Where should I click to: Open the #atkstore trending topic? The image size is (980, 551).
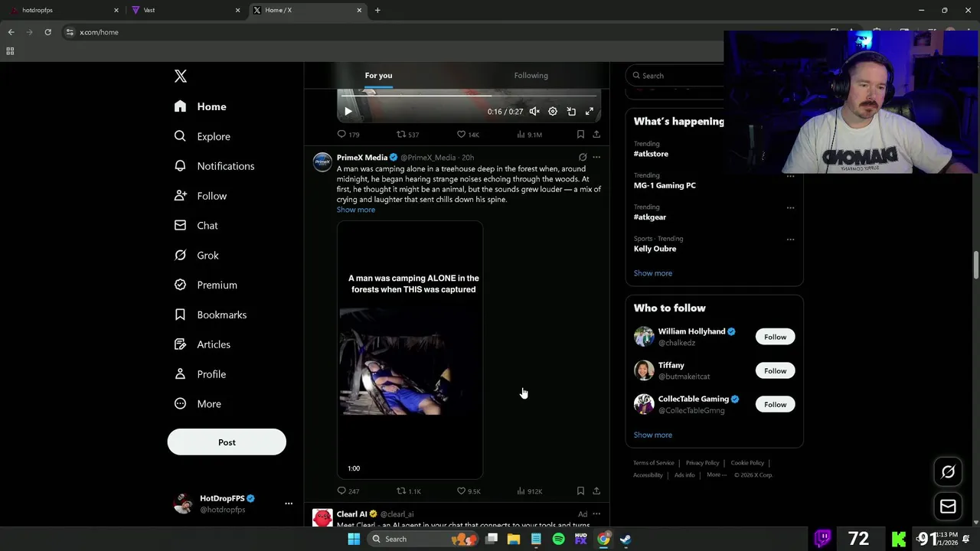(x=651, y=154)
